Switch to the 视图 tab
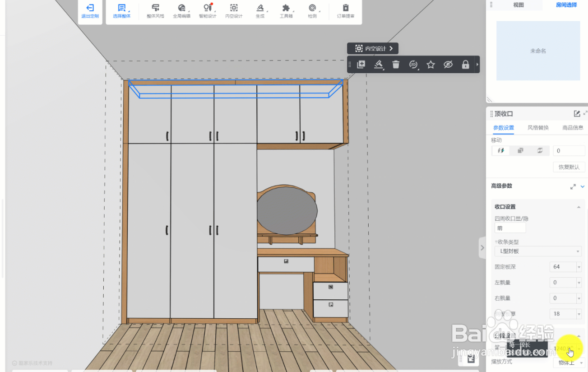Screen dimensions: 588x372 coord(519,5)
